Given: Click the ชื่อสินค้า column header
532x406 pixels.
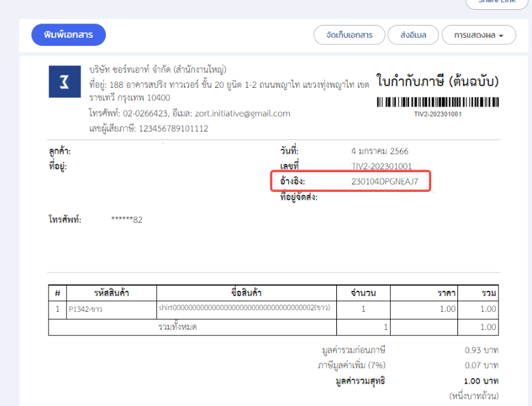Looking at the screenshot, I should 246,293.
